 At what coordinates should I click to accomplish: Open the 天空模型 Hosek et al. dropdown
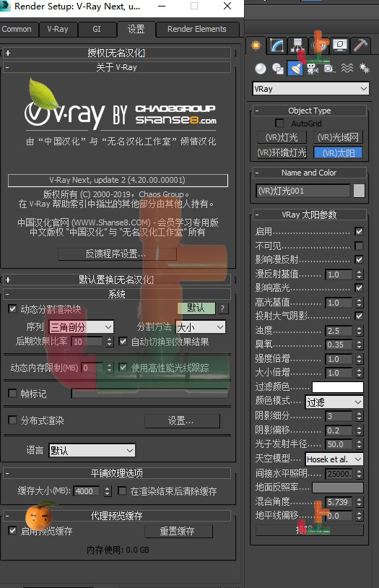pos(334,459)
